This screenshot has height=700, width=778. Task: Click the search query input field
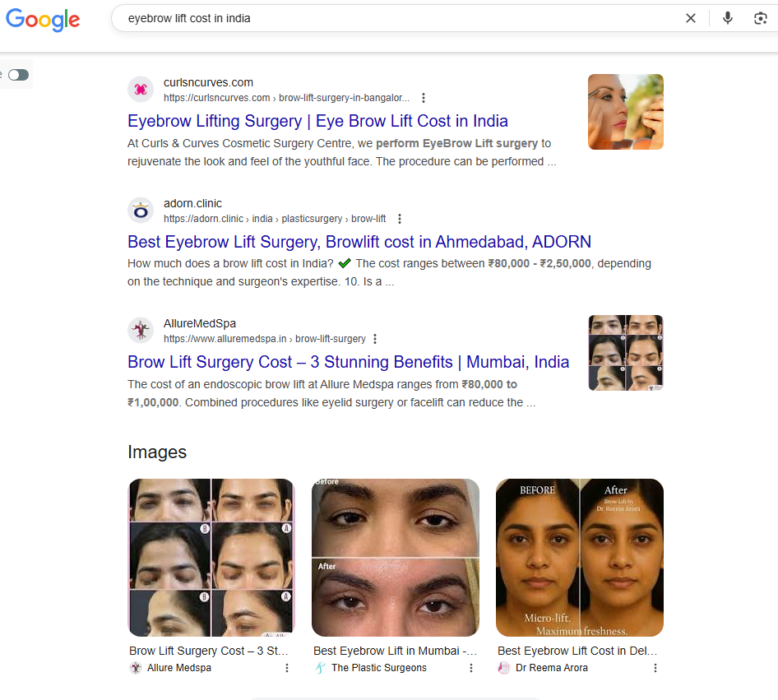coord(395,18)
